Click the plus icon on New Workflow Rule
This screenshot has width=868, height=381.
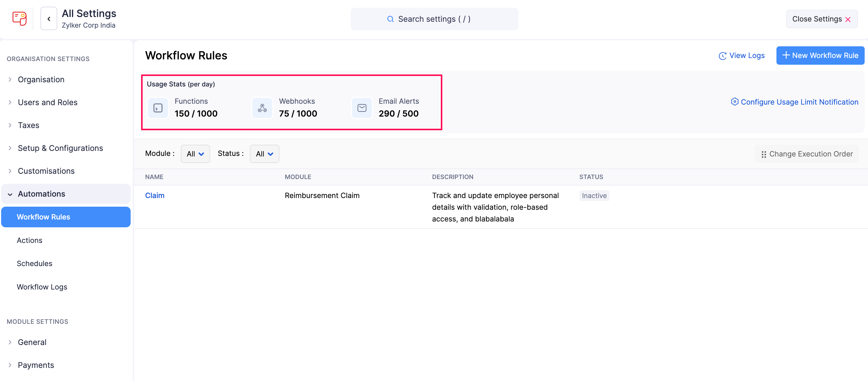786,55
